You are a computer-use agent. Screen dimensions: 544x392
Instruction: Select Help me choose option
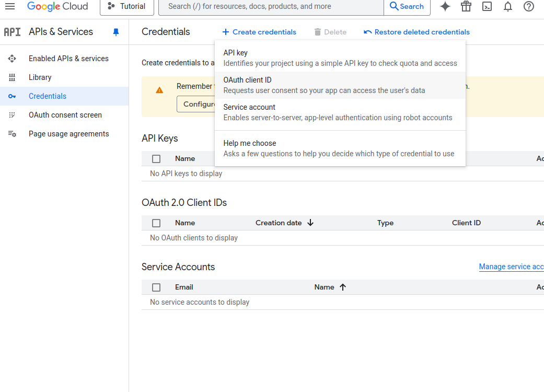point(340,148)
